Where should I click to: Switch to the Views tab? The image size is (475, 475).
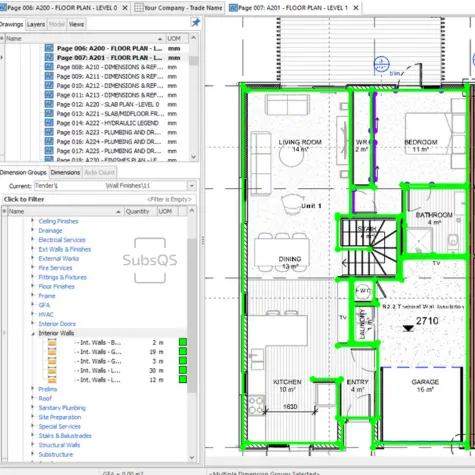(76, 24)
